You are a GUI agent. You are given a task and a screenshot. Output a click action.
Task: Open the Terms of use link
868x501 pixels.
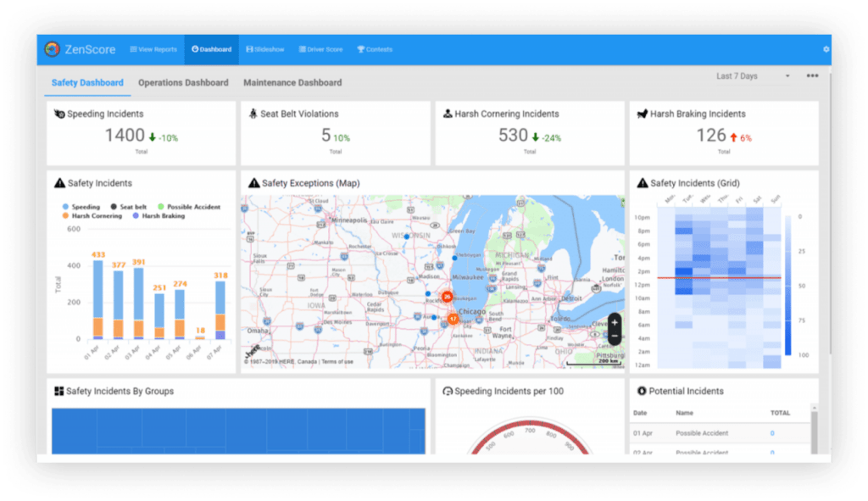[337, 361]
